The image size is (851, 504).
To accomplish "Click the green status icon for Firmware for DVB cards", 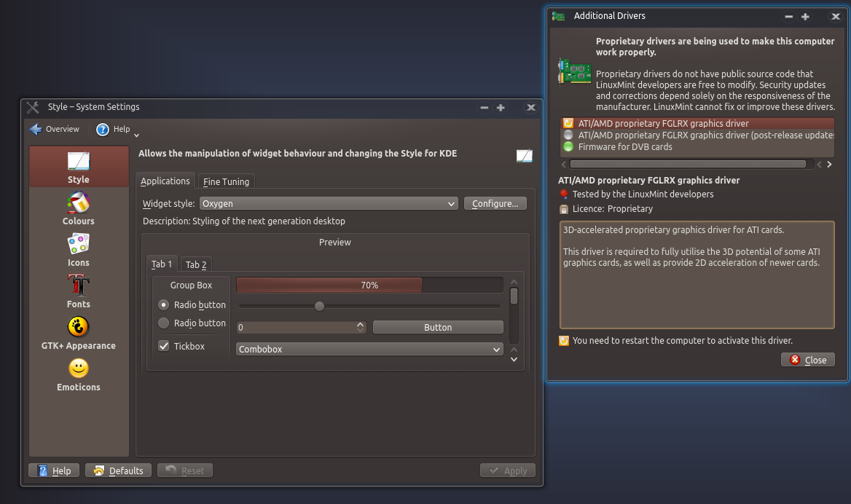I will point(568,146).
